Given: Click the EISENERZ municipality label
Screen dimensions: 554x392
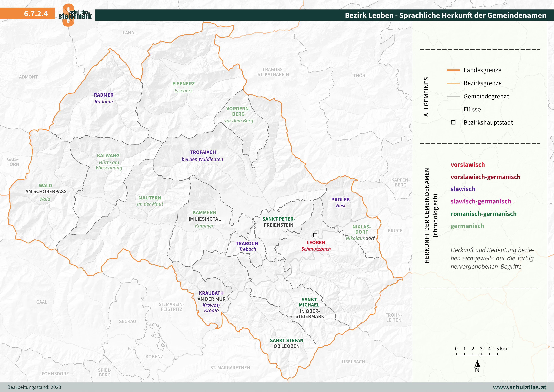Looking at the screenshot, I should pos(183,84).
